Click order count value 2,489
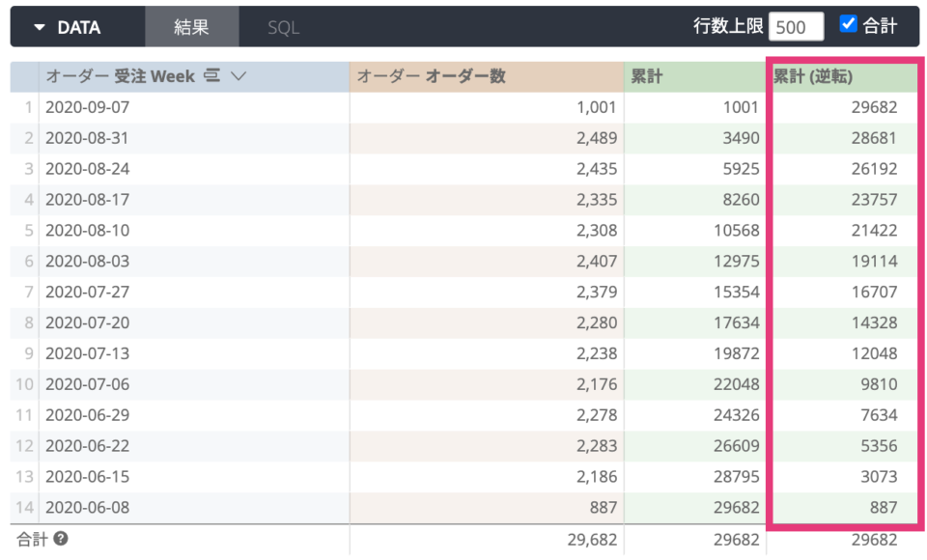927x560 pixels. pos(597,138)
